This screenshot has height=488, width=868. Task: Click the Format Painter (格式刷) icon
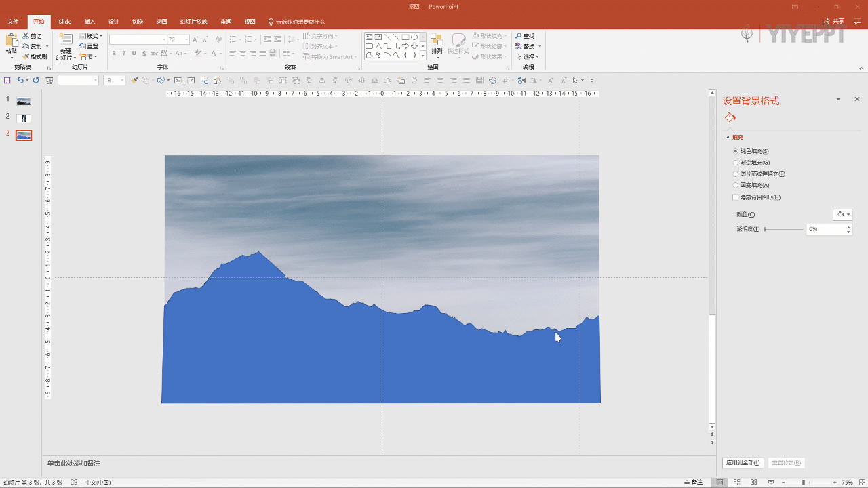point(26,57)
